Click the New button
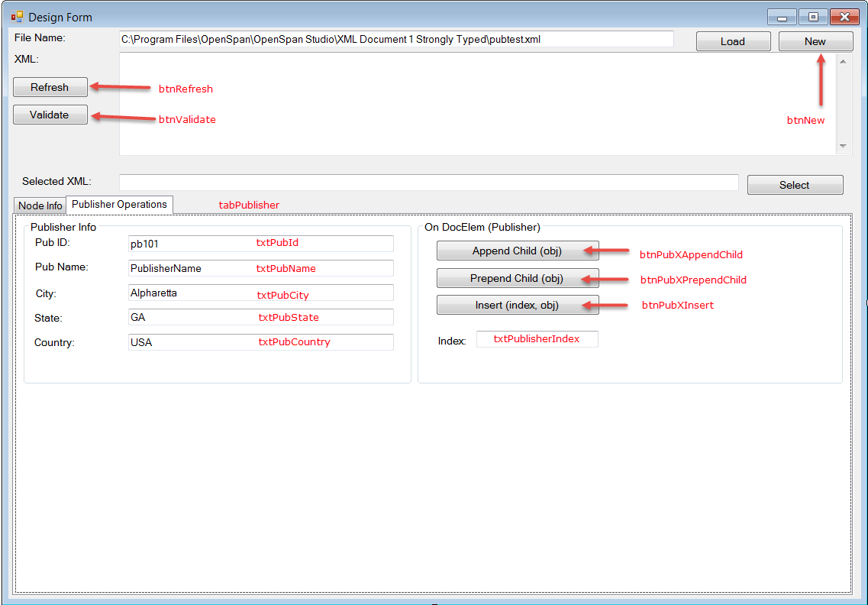Image resolution: width=868 pixels, height=605 pixels. 815,41
